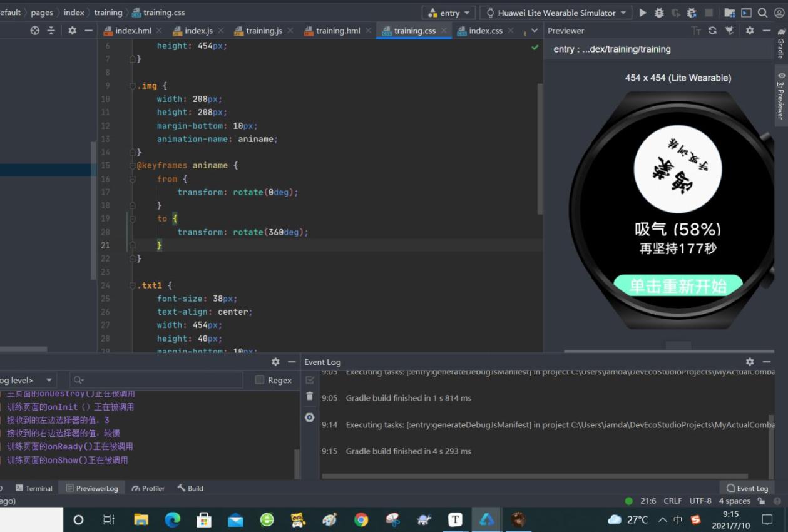This screenshot has height=532, width=788.
Task: Clear the Event Log with trash icon
Action: pos(309,396)
